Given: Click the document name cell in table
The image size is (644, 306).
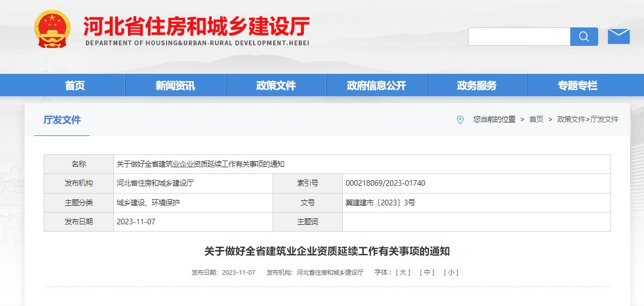Looking at the screenshot, I should (362, 164).
